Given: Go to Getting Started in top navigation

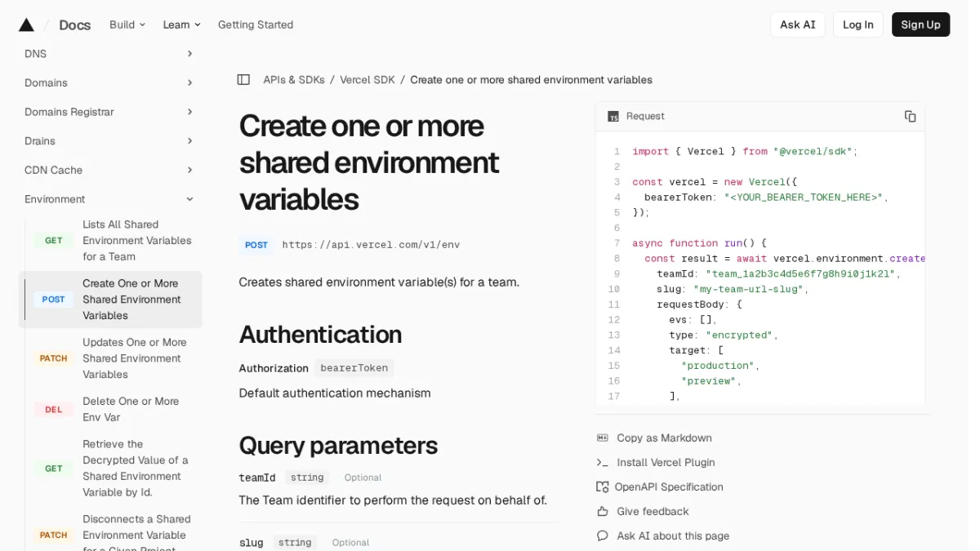Looking at the screenshot, I should point(256,24).
